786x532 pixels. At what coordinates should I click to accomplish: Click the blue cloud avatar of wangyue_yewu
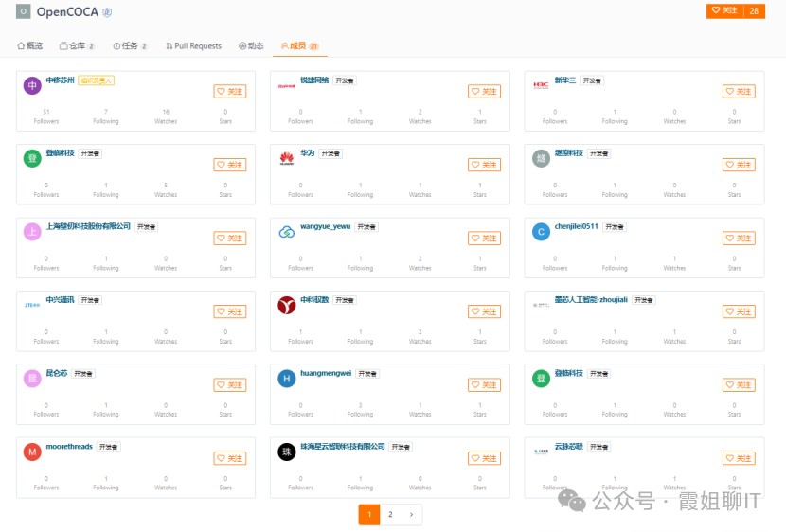(x=287, y=232)
